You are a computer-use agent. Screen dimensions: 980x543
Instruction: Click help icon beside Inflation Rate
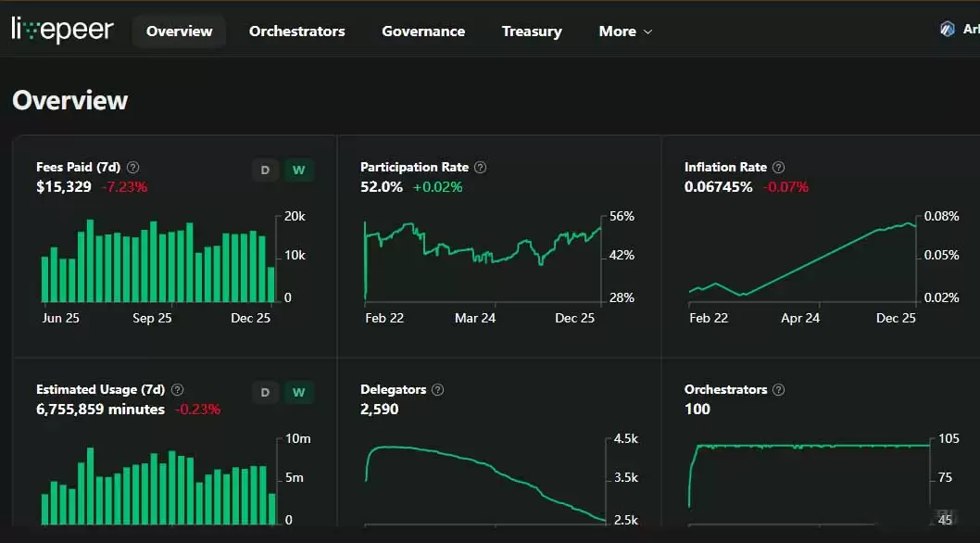pyautogui.click(x=778, y=168)
